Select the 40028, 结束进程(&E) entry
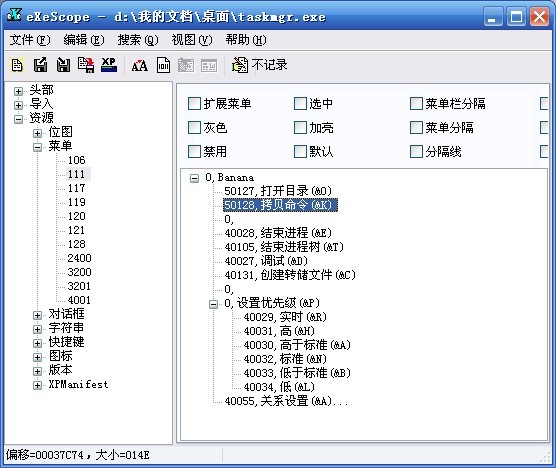 tap(278, 233)
